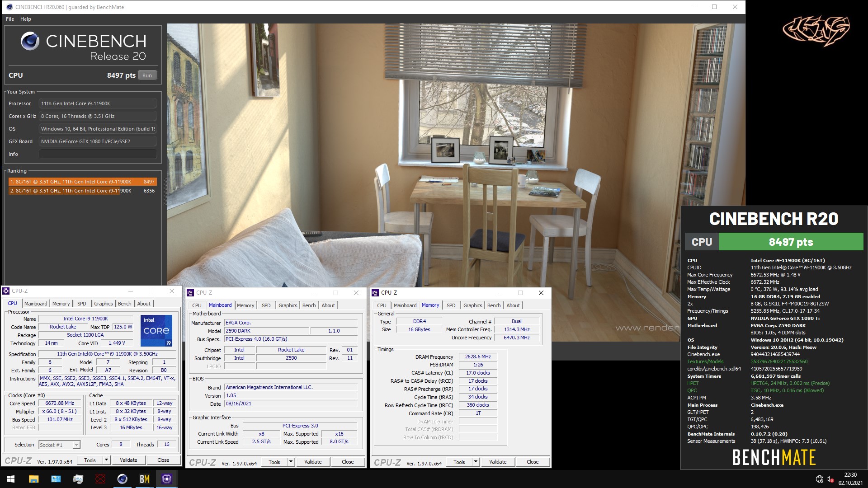Click green 8497 pts BenchMate score bar
The width and height of the screenshot is (868, 488).
click(791, 242)
